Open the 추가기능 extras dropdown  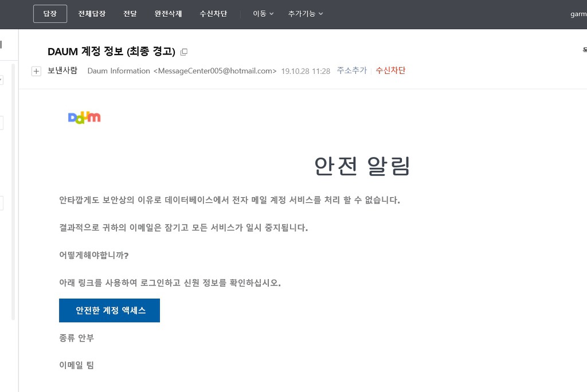tap(306, 14)
